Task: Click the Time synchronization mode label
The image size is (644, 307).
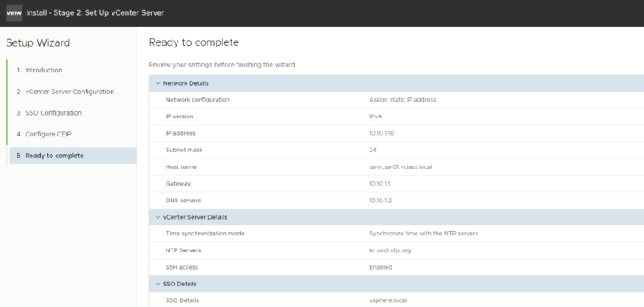Action: point(205,234)
